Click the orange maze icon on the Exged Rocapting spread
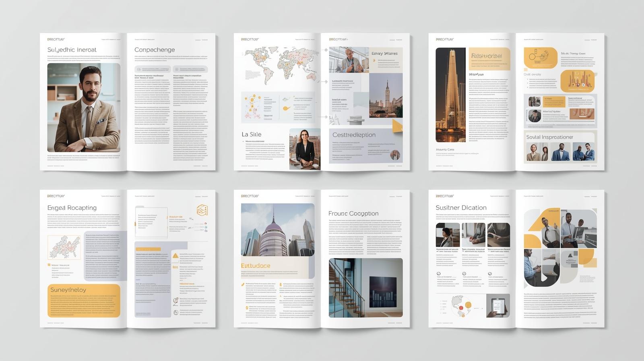This screenshot has height=361, width=644. coord(202,210)
